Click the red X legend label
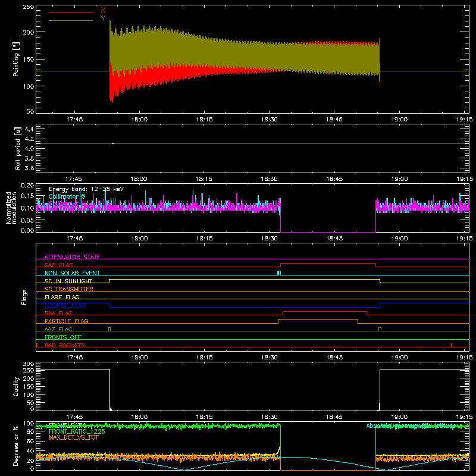 (x=103, y=11)
